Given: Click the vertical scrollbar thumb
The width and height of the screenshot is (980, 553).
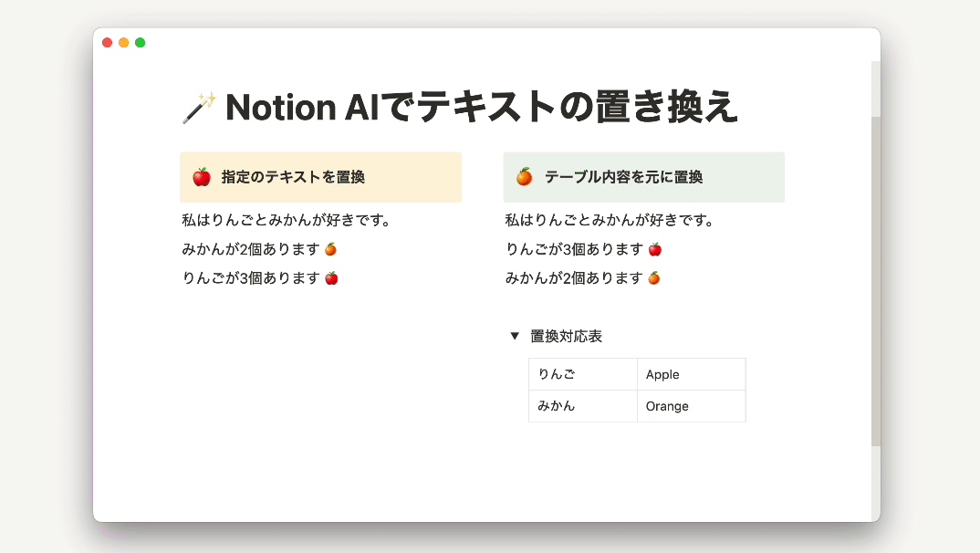Looking at the screenshot, I should [876, 281].
